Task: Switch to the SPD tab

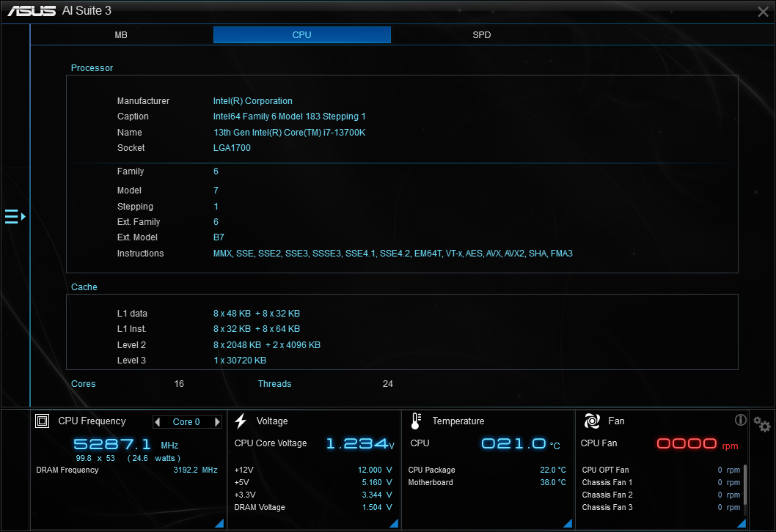Action: click(x=482, y=35)
